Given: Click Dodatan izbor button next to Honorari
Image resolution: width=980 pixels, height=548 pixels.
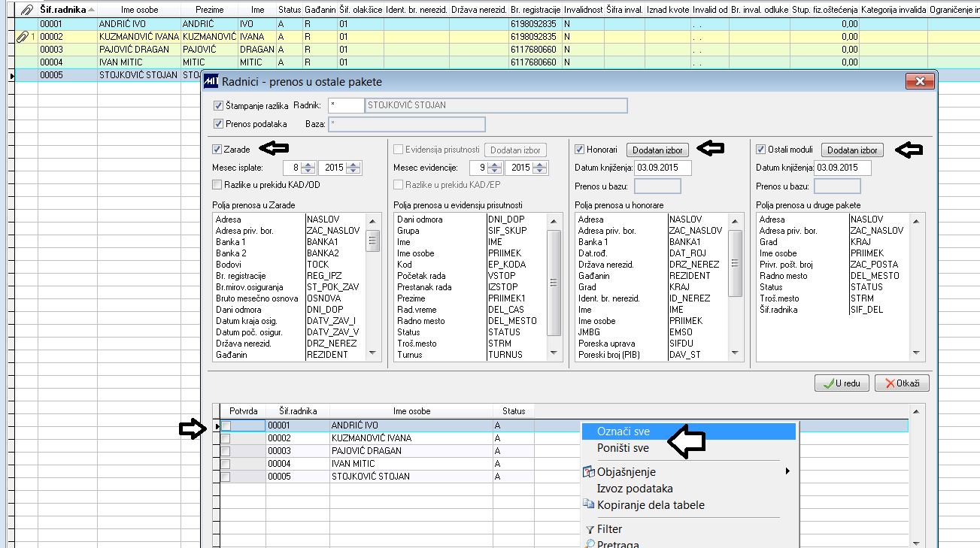Looking at the screenshot, I should pos(657,150).
